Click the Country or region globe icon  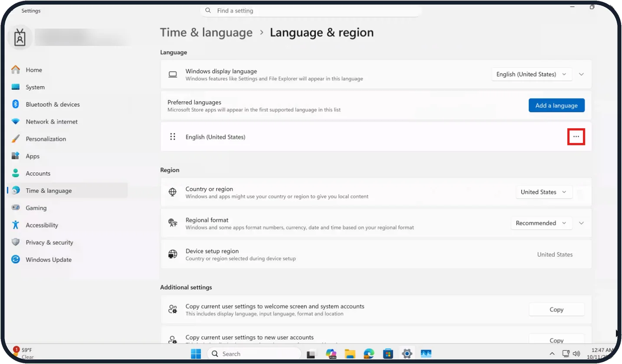click(173, 192)
